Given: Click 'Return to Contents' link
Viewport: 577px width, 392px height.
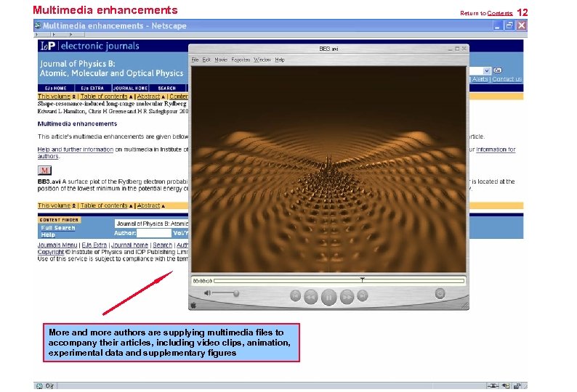Looking at the screenshot, I should pos(486,13).
